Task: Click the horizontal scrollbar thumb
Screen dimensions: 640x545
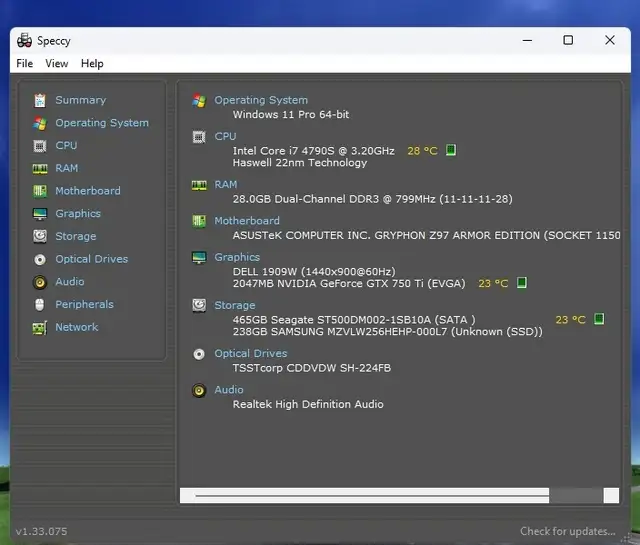Action: [x=372, y=496]
